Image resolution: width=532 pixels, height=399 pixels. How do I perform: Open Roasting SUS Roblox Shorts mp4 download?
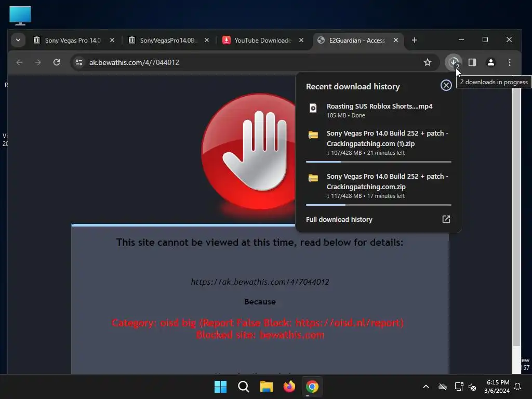point(379,110)
